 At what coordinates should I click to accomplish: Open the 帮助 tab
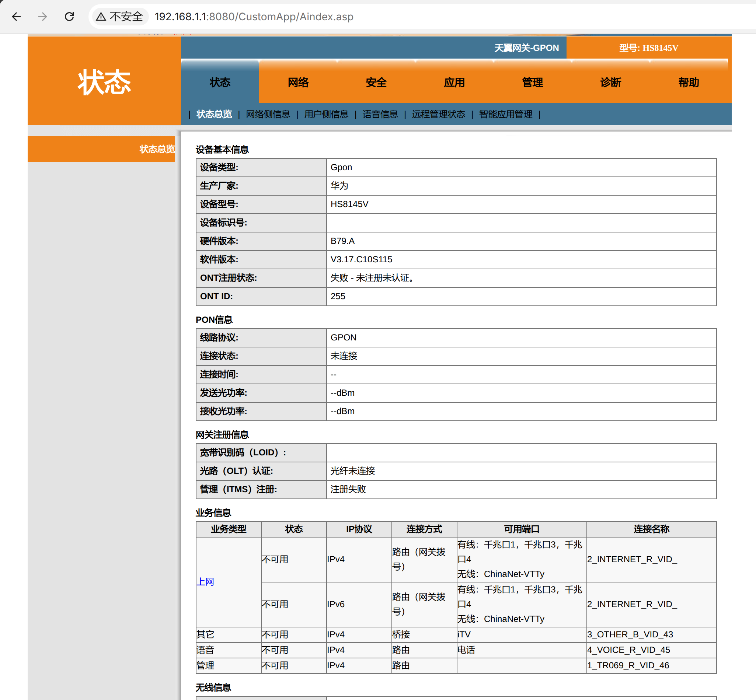[689, 82]
